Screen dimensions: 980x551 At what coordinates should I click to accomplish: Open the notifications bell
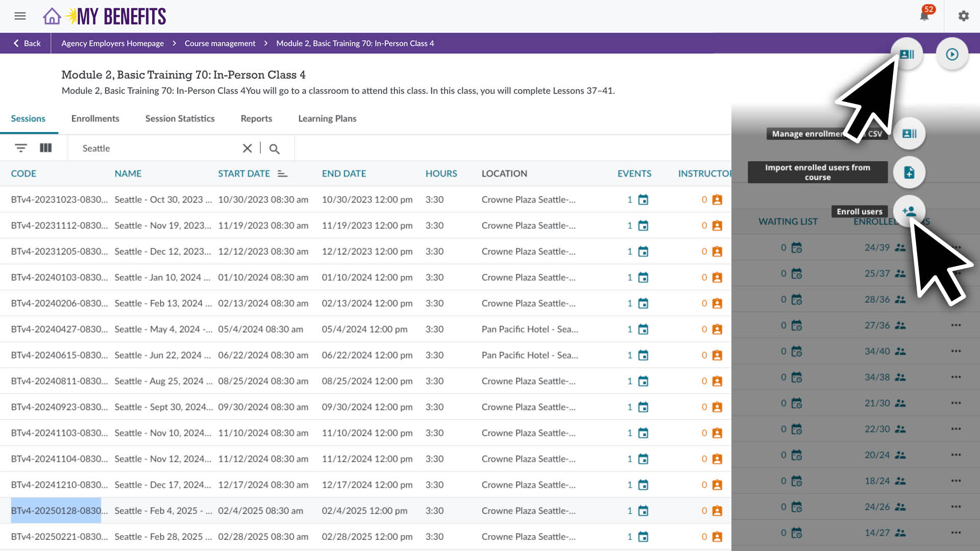[x=924, y=16]
